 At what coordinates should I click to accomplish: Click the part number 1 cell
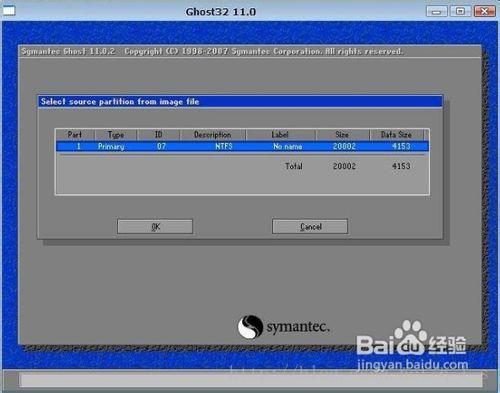[x=79, y=146]
